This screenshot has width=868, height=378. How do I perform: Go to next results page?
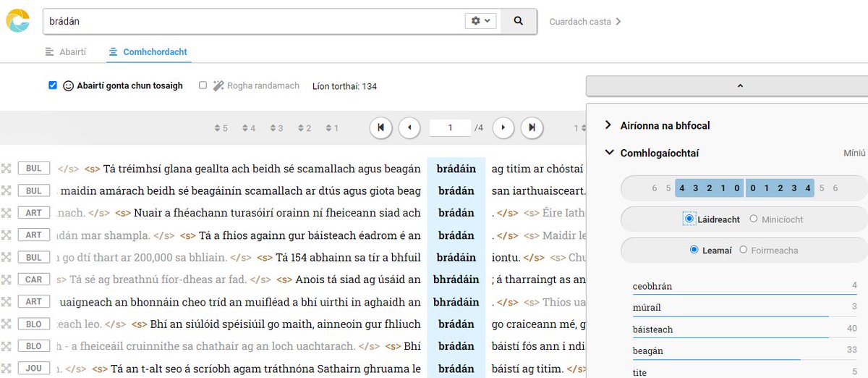pos(503,127)
